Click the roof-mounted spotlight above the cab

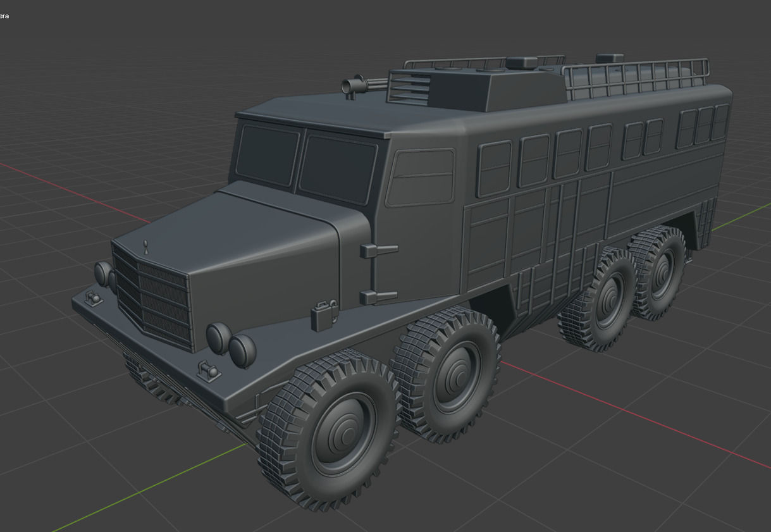[x=354, y=86]
